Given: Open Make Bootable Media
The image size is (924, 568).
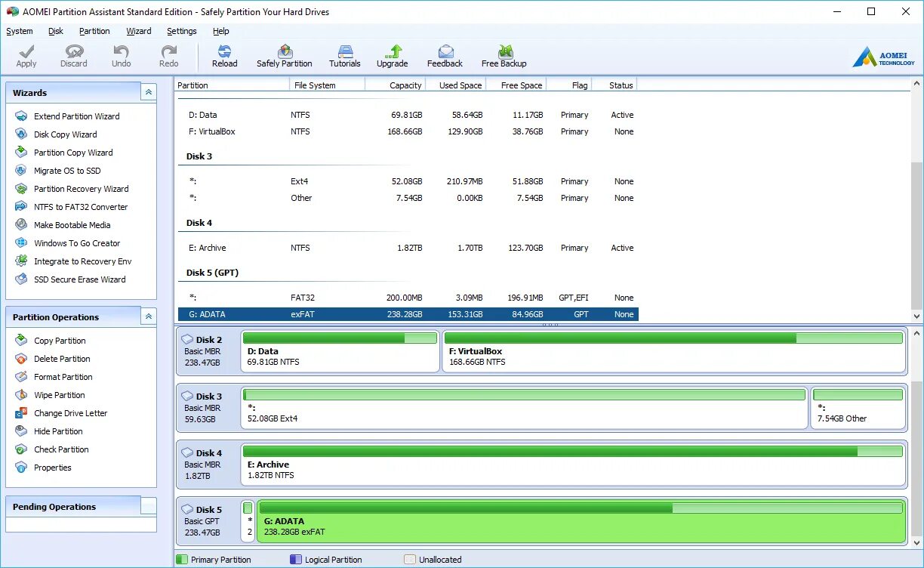Looking at the screenshot, I should pos(72,225).
